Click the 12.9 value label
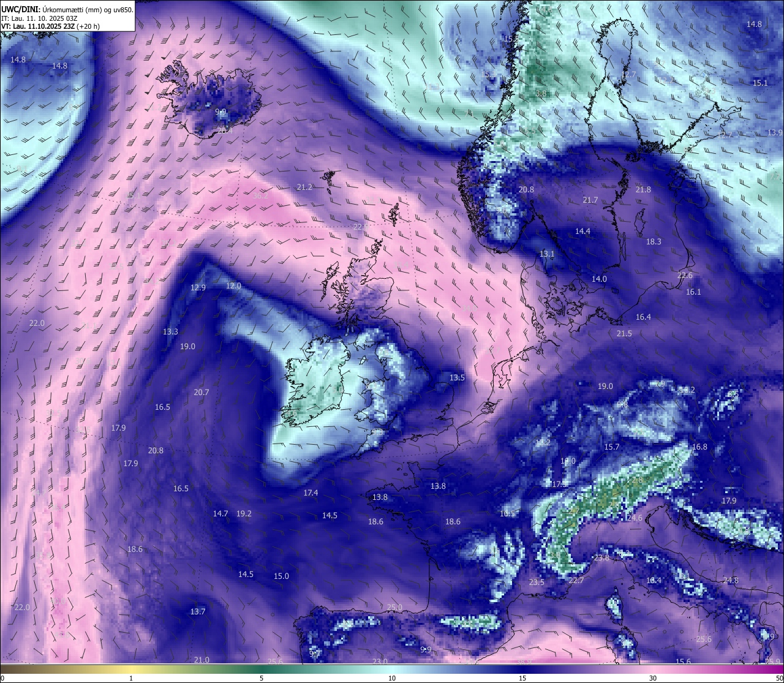 click(198, 288)
